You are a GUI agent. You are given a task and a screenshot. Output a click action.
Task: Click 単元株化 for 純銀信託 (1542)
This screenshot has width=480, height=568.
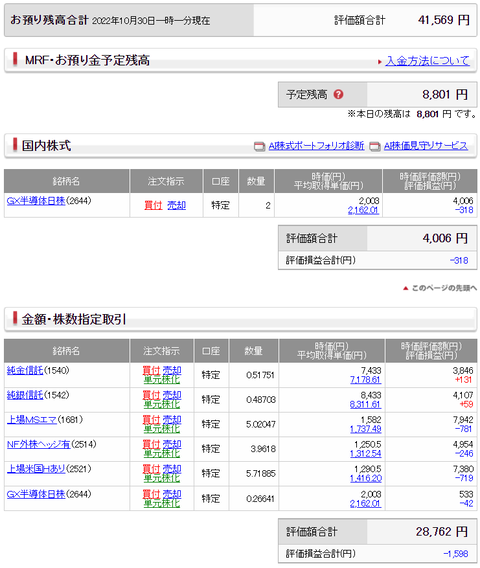click(x=162, y=404)
